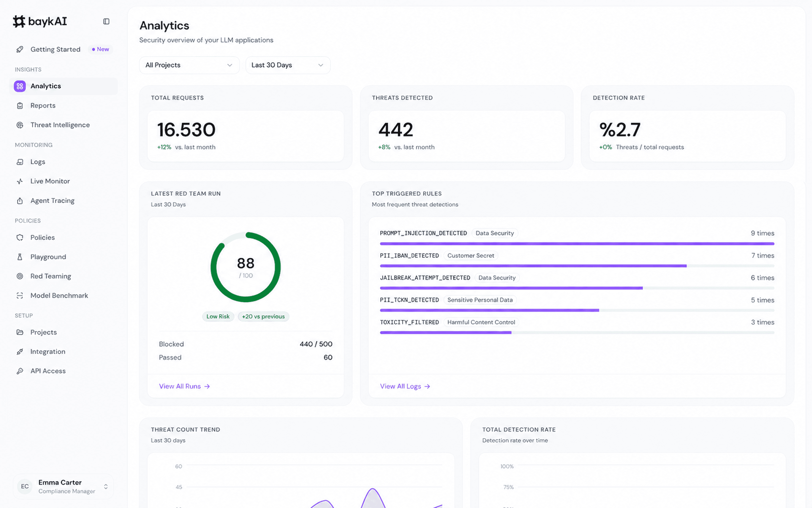This screenshot has width=812, height=508.
Task: Click the baykAI logo icon
Action: [19, 21]
